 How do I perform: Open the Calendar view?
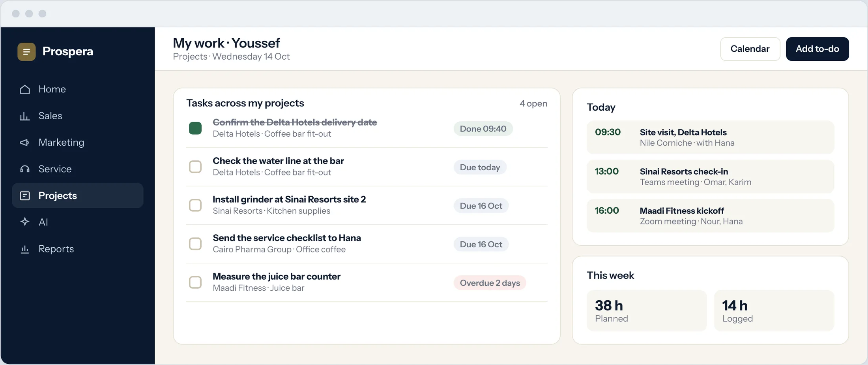[x=750, y=49]
